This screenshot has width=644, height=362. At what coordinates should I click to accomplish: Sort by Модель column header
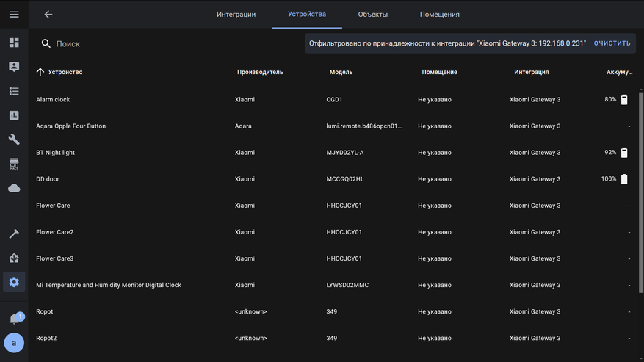pos(341,72)
